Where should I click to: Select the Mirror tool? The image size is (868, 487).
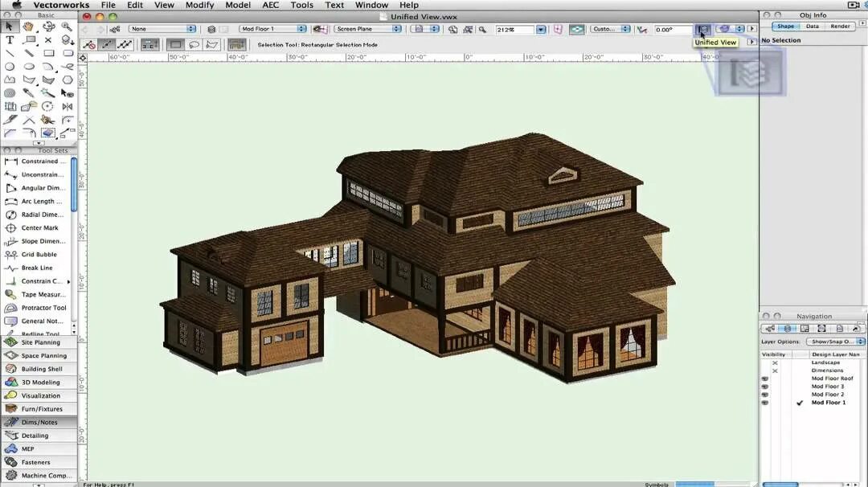(67, 106)
